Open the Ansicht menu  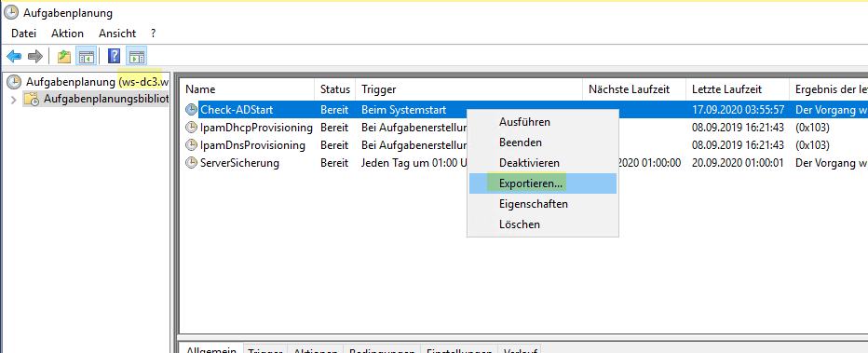pos(117,34)
